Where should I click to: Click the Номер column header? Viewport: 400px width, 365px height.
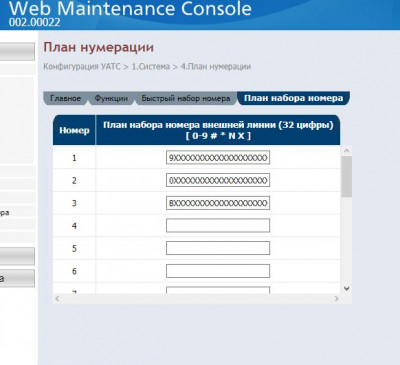(74, 130)
